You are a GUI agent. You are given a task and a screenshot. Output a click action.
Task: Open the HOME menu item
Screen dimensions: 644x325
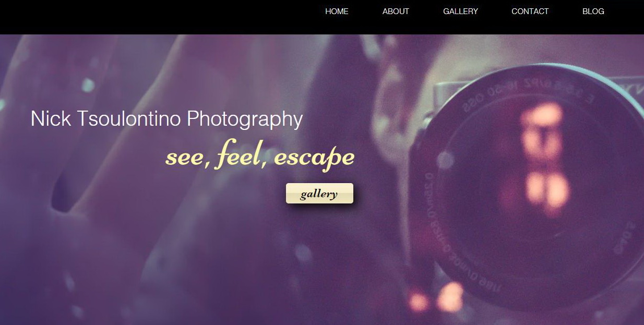pyautogui.click(x=337, y=11)
